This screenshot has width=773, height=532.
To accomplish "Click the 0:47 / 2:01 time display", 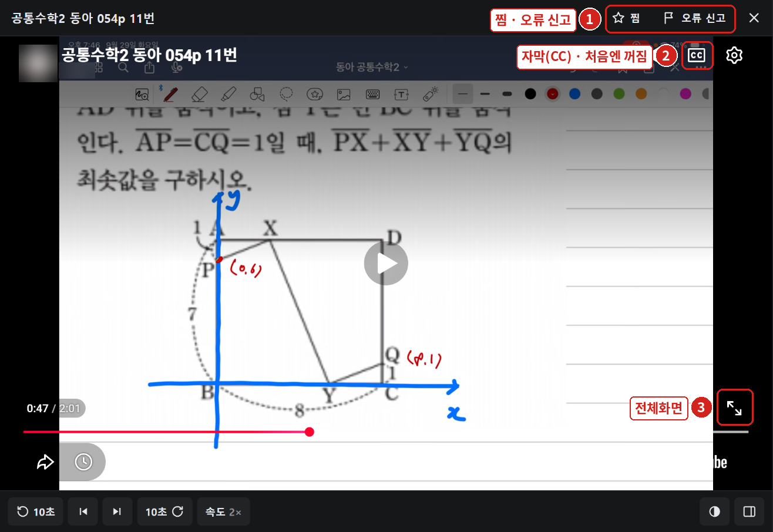I will tap(53, 408).
